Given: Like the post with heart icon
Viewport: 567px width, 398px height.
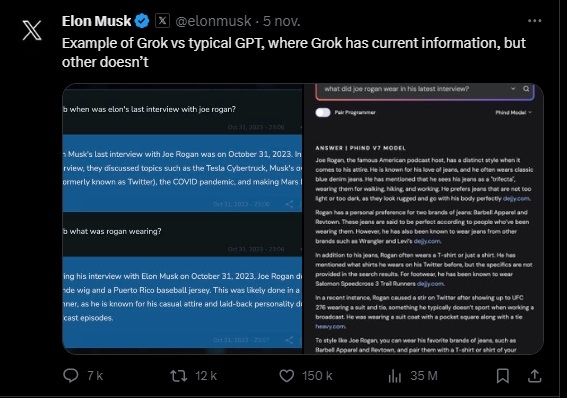Looking at the screenshot, I should [287, 376].
